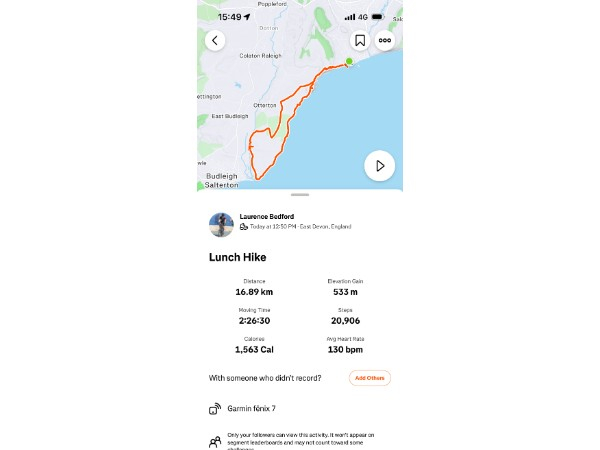This screenshot has height=450, width=600.
Task: Click the Add Others button
Action: (369, 378)
